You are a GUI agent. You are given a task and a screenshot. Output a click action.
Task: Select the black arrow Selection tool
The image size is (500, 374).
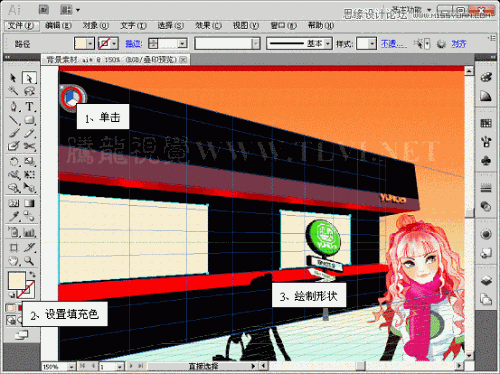click(13, 78)
